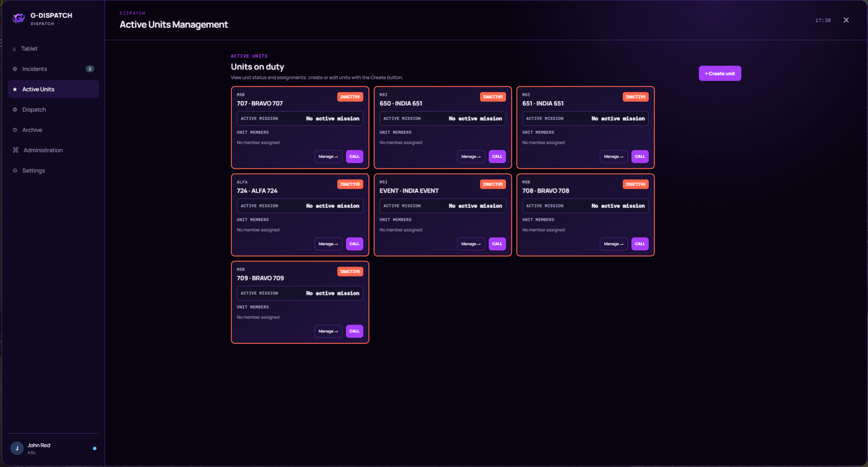Manage unit 650 India 651
868x467 pixels.
[x=471, y=157]
